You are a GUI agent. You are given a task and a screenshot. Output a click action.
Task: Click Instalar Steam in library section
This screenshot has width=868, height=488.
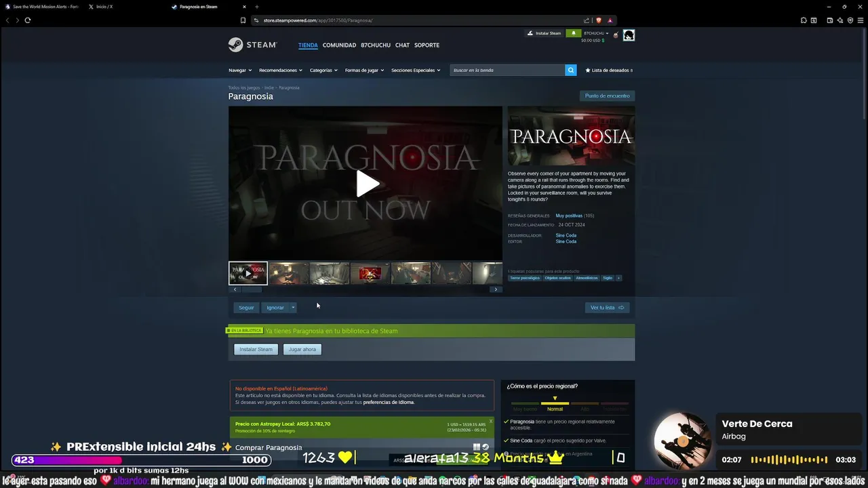(x=256, y=350)
